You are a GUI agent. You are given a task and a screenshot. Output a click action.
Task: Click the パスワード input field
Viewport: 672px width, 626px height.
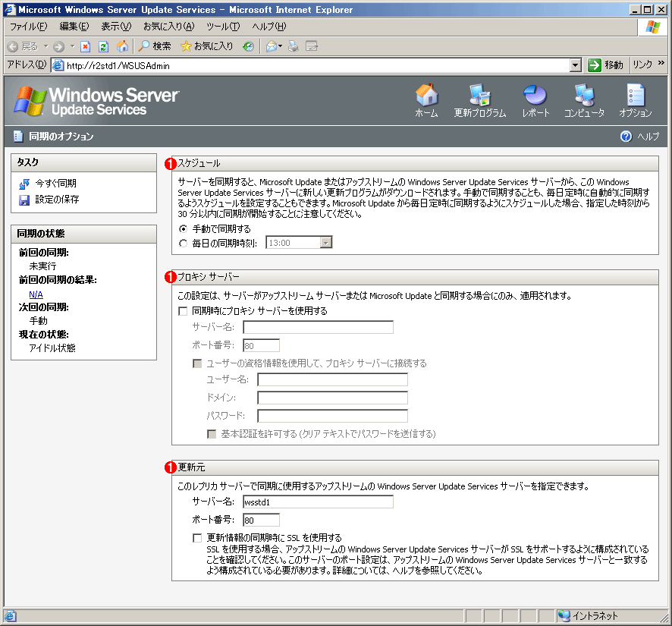click(x=332, y=416)
